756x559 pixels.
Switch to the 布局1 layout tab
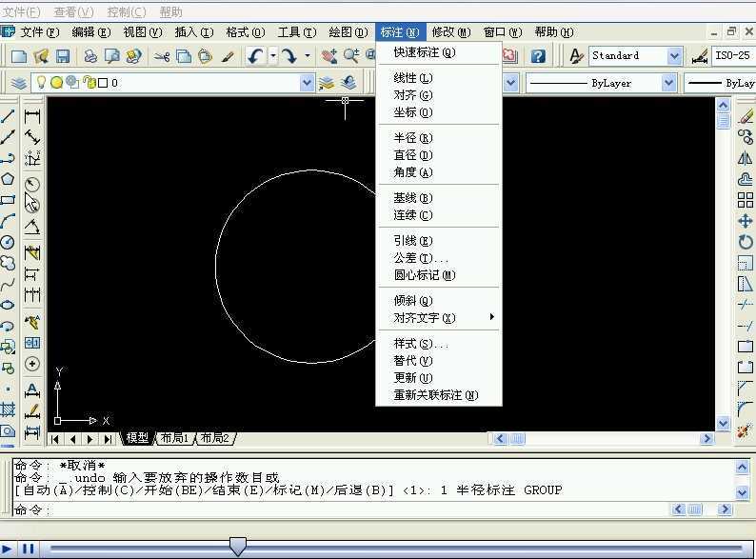pyautogui.click(x=174, y=438)
